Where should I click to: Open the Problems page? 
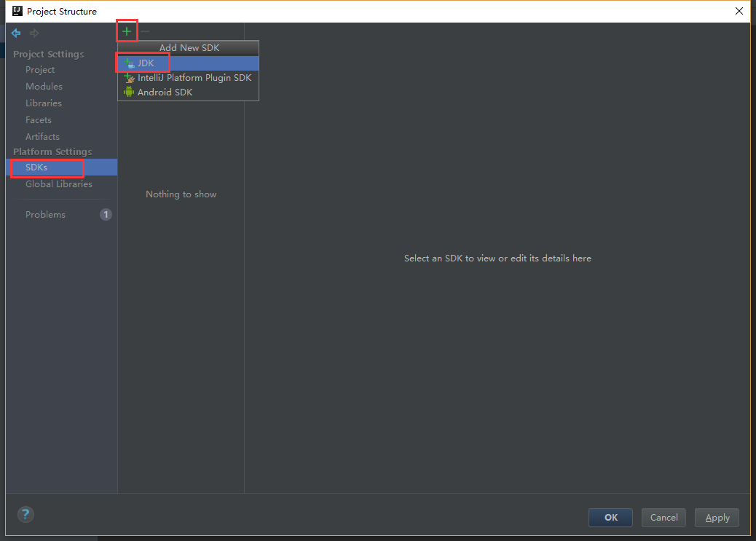click(x=45, y=215)
